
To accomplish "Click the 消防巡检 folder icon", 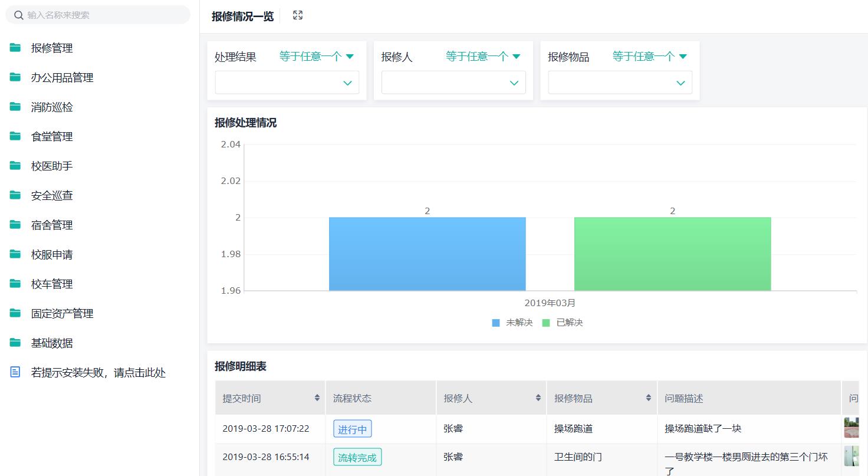I will point(14,107).
